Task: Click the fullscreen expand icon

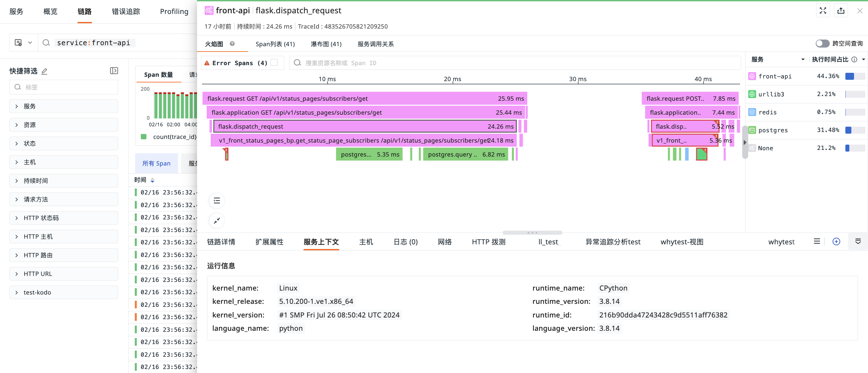Action: tap(822, 11)
